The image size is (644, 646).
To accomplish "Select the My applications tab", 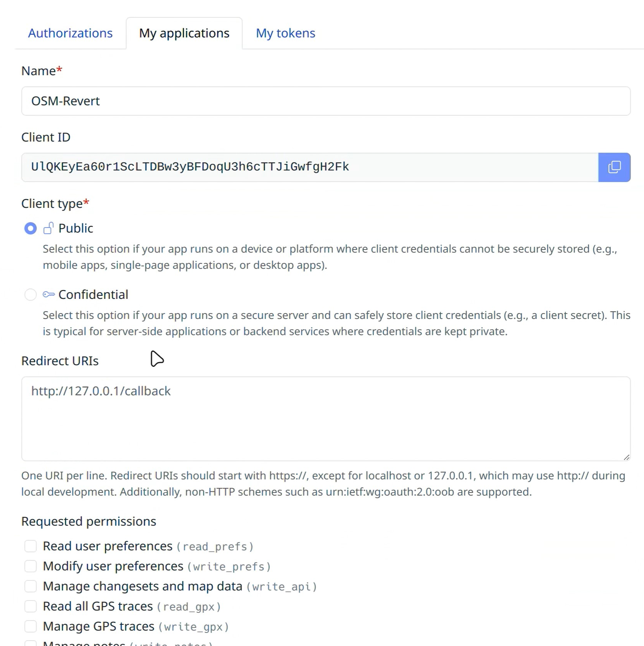I will (x=184, y=33).
